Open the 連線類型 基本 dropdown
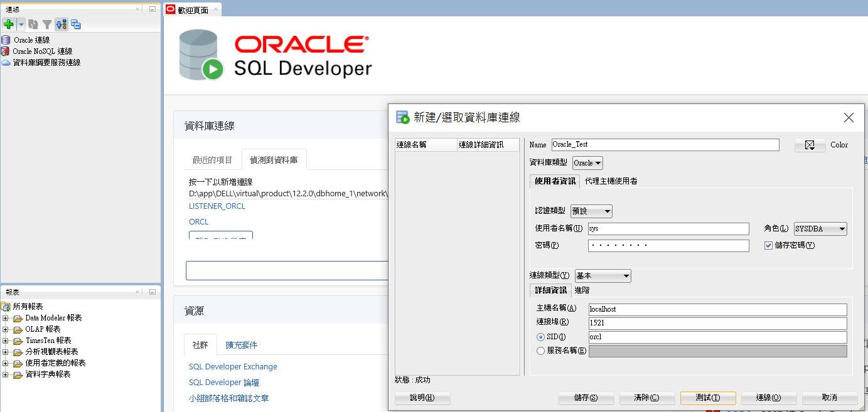The image size is (868, 412). [603, 276]
